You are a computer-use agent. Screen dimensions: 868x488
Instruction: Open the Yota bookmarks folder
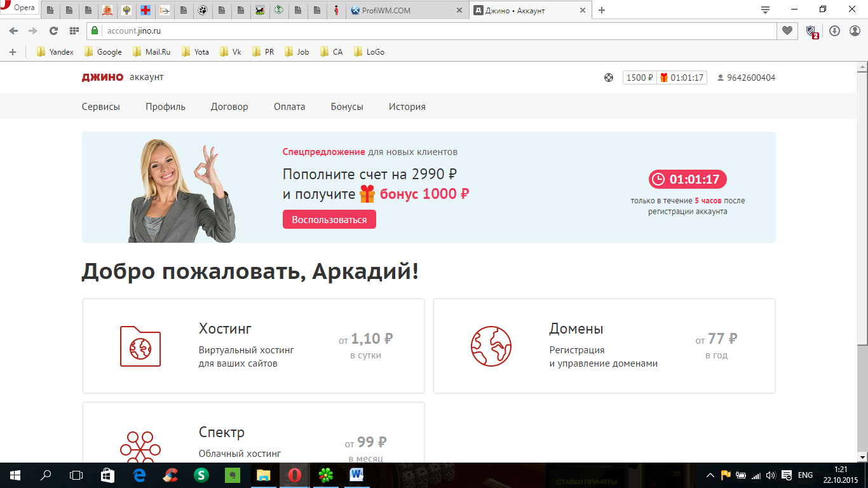click(x=195, y=52)
